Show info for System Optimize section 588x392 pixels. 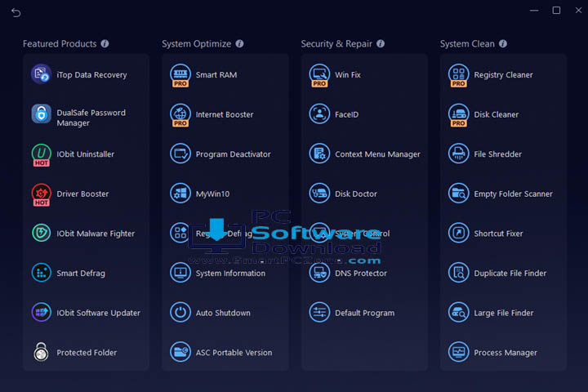click(239, 44)
